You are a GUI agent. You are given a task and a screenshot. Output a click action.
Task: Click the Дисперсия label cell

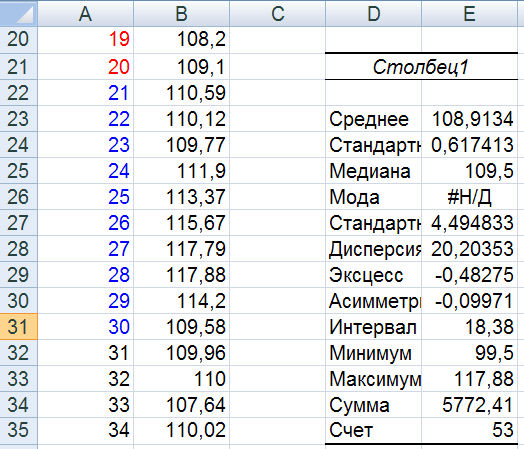(374, 249)
